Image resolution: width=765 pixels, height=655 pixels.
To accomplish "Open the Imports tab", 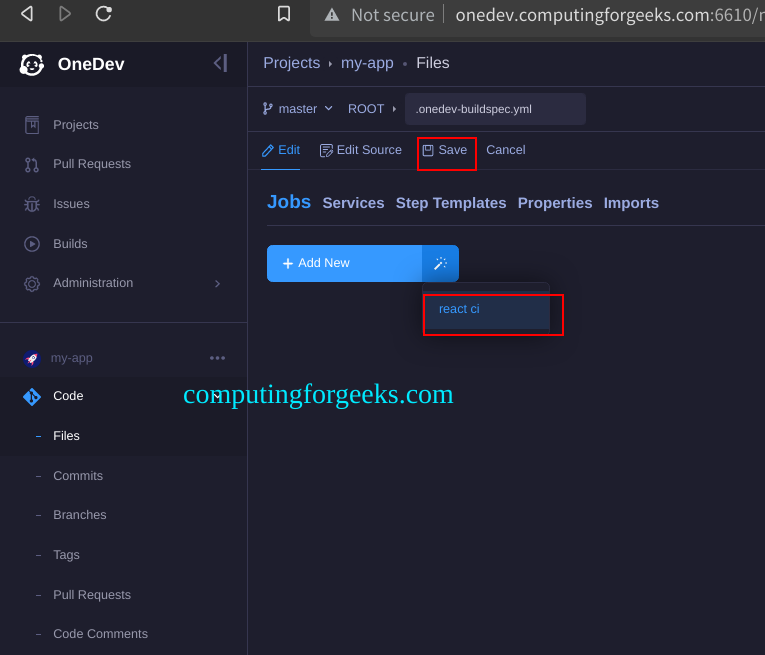I will [631, 203].
